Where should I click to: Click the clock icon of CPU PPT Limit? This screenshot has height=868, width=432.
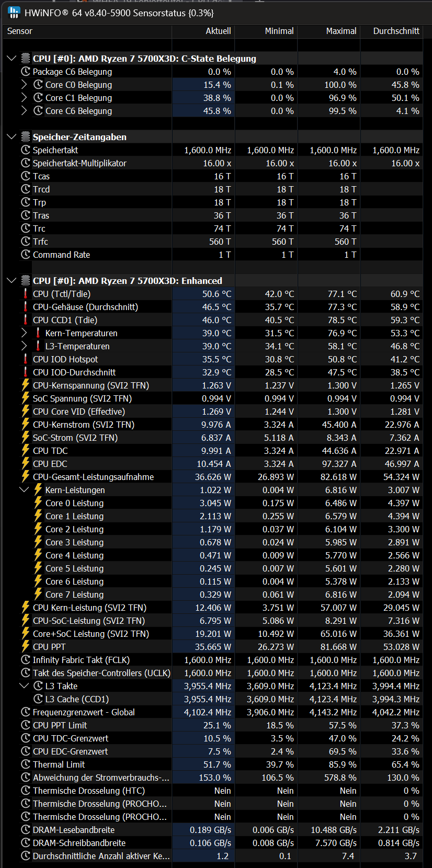[26, 725]
